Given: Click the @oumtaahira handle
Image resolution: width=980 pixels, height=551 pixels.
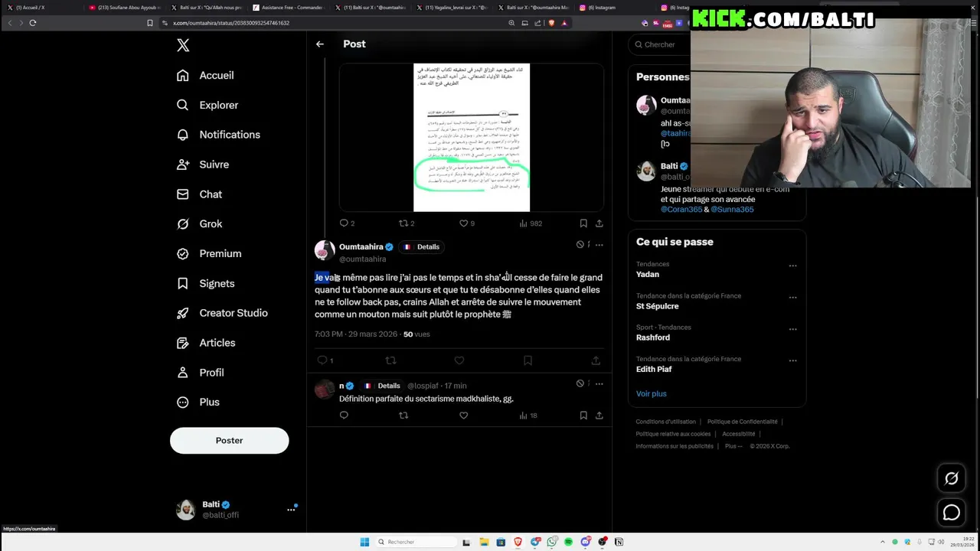Looking at the screenshot, I should tap(363, 259).
